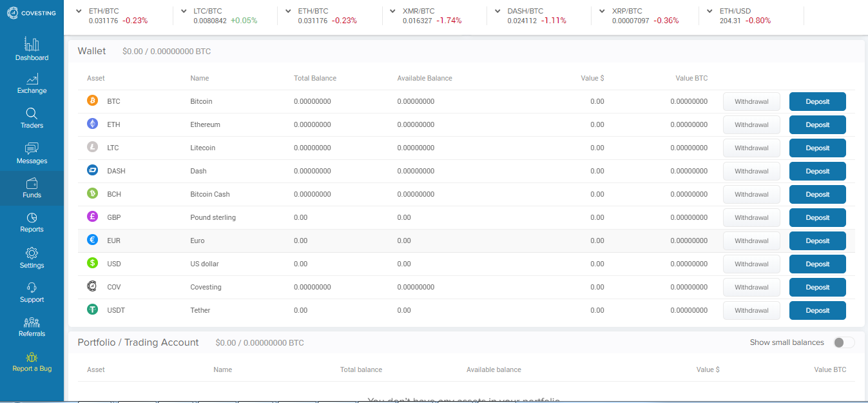Click the Report a Bug icon

point(32,357)
